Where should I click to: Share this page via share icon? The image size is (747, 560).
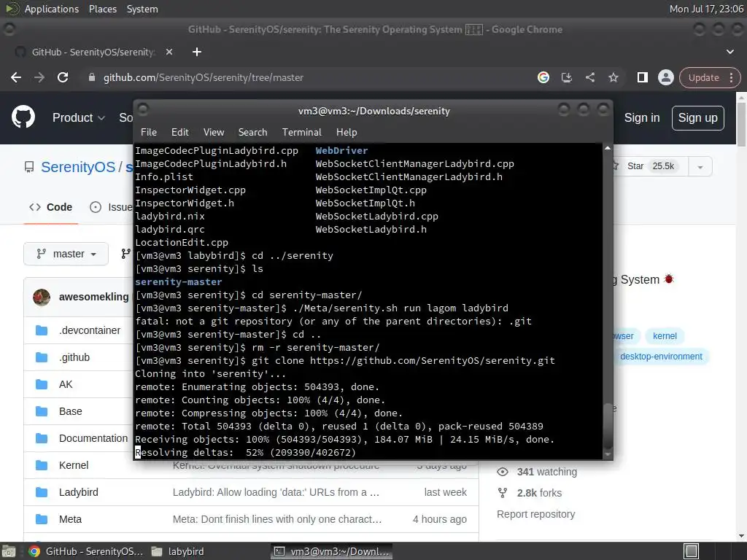(589, 77)
